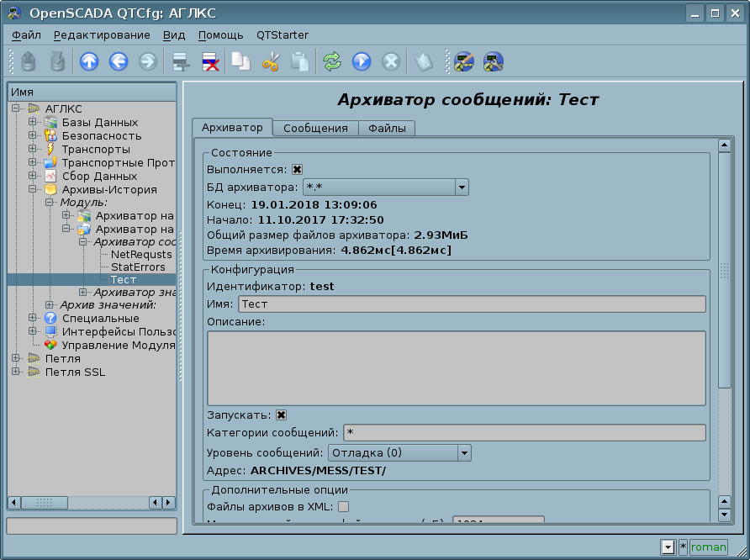Select the Архиватор tab
Viewport: 750px width, 560px height.
point(232,127)
